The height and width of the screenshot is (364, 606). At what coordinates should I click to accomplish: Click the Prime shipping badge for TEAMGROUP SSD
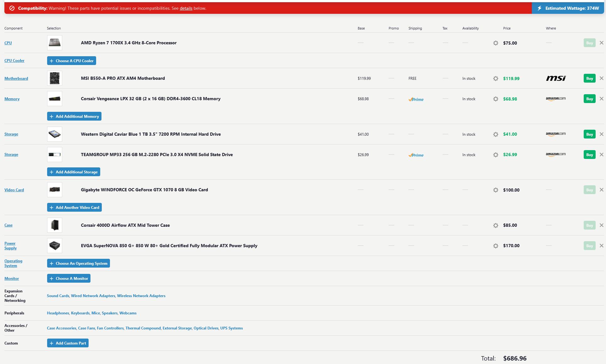click(416, 155)
